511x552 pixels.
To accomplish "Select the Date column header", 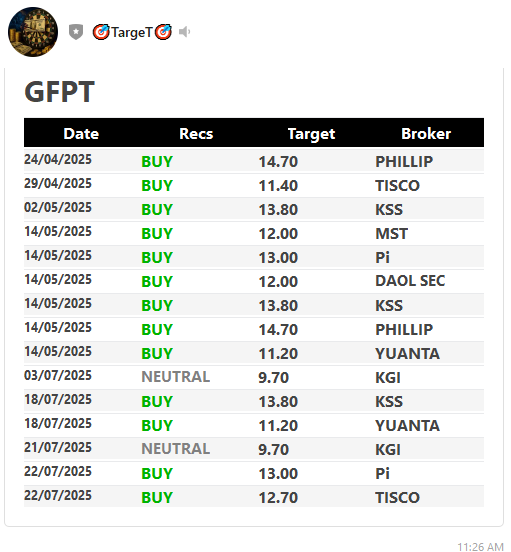I will [x=81, y=134].
